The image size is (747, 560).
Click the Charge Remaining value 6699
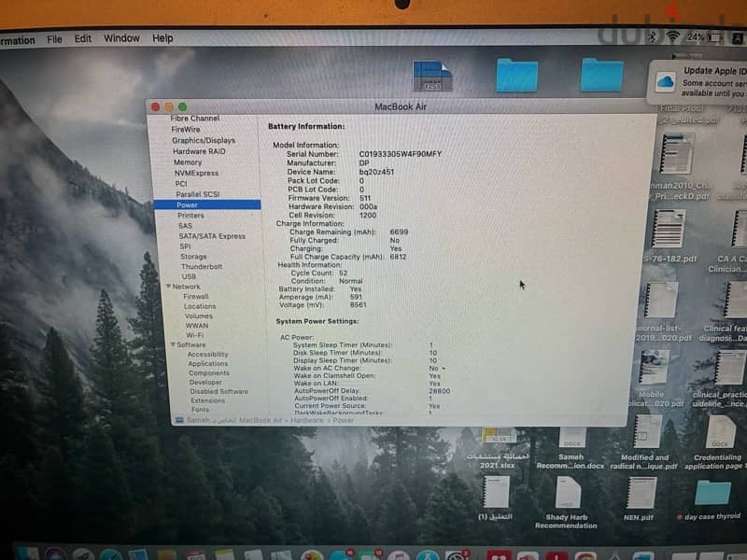(x=399, y=231)
